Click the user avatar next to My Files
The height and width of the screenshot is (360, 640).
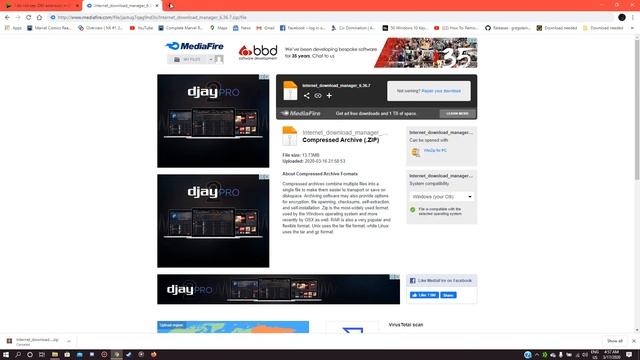point(219,59)
